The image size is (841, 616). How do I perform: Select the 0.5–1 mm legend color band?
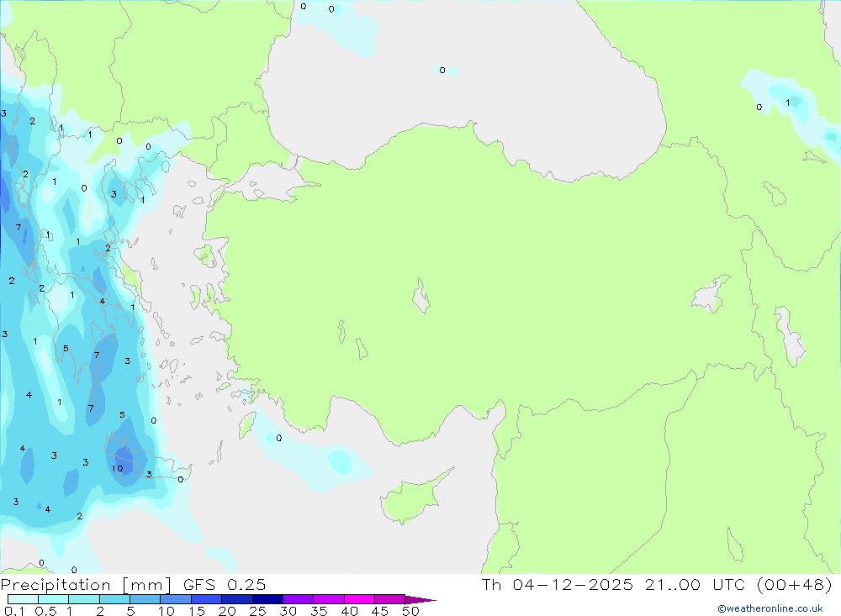[53, 599]
